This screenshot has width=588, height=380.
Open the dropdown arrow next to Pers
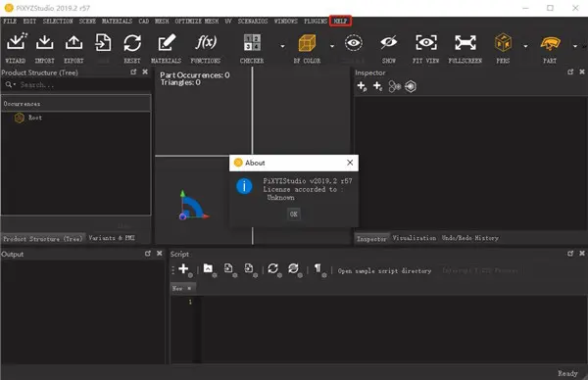pos(525,46)
